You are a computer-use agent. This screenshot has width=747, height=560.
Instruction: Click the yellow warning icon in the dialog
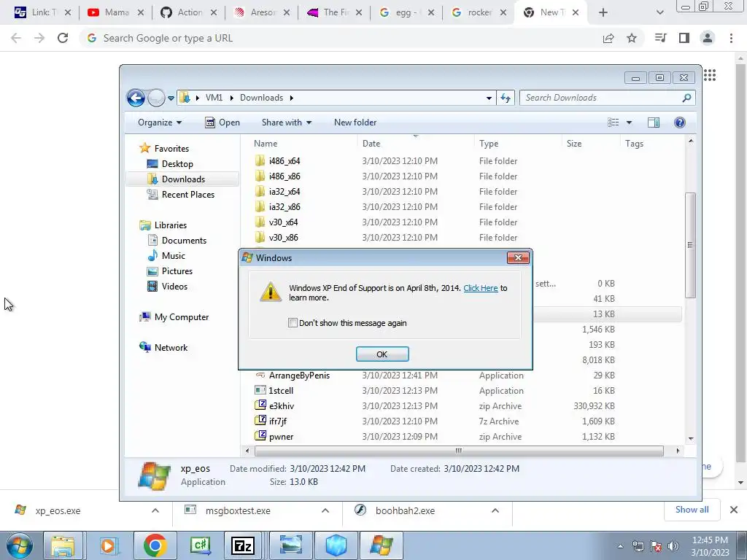271,292
